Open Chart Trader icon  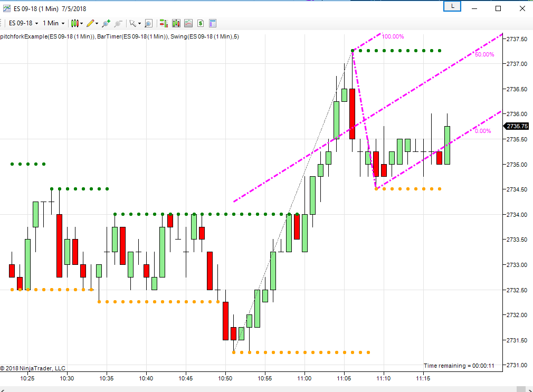tap(164, 23)
